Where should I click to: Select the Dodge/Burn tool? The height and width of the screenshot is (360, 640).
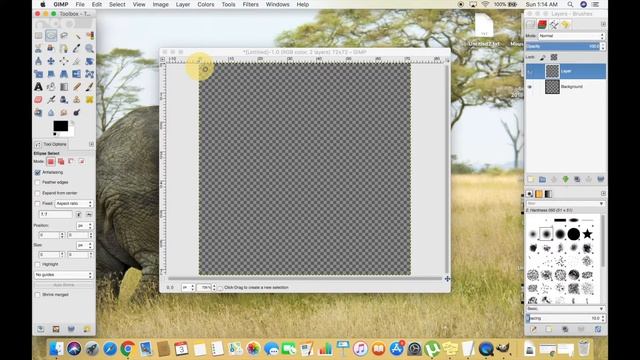click(x=77, y=112)
